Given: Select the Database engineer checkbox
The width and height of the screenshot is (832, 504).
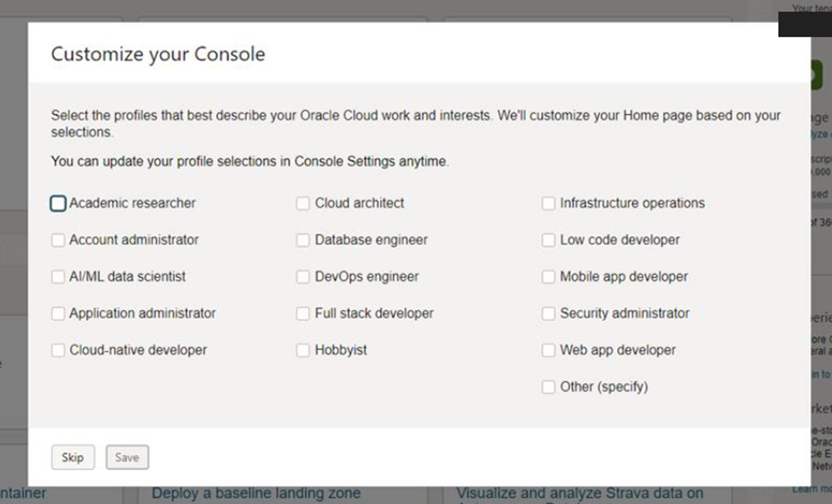Looking at the screenshot, I should [303, 240].
